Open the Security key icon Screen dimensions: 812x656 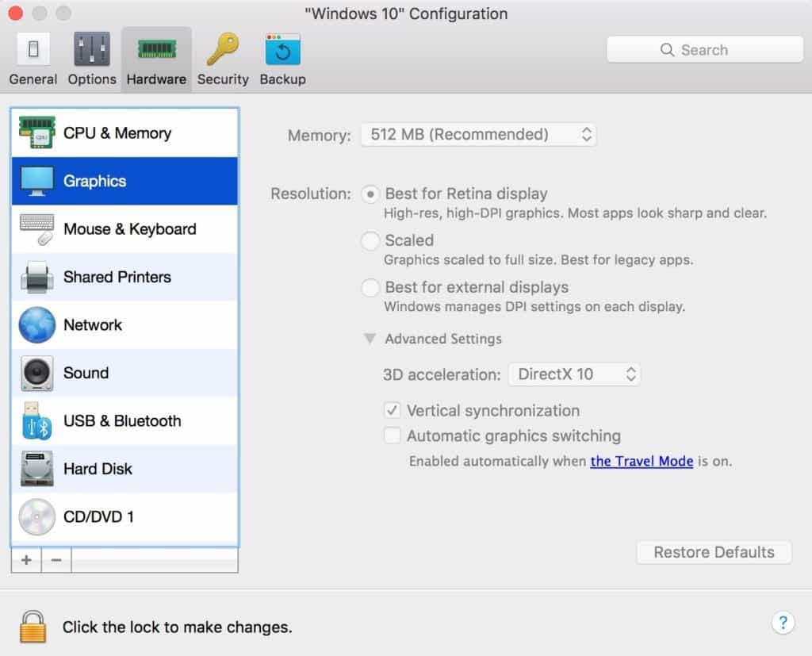223,49
